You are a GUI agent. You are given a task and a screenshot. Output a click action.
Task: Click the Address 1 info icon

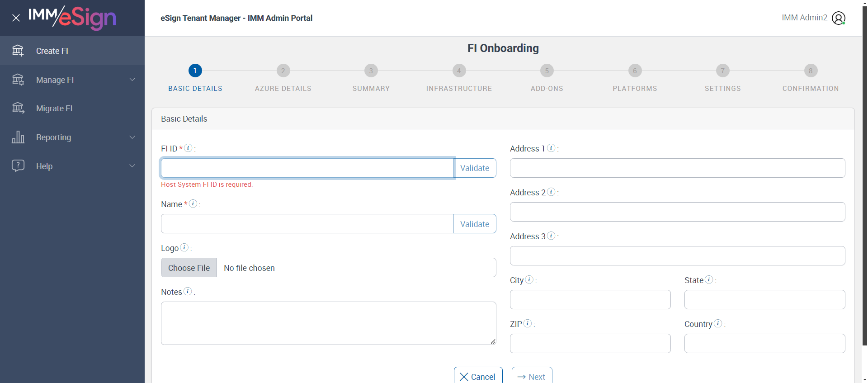pyautogui.click(x=551, y=148)
